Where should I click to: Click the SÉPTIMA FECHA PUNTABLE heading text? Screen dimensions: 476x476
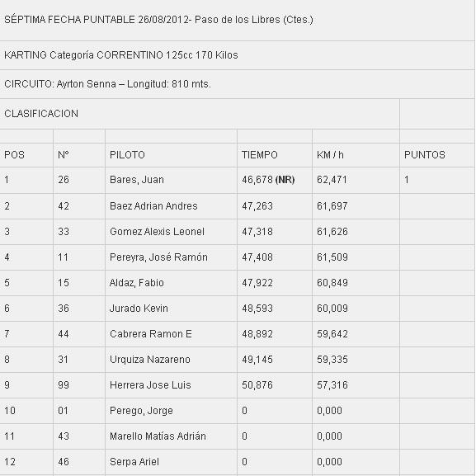[x=158, y=20]
